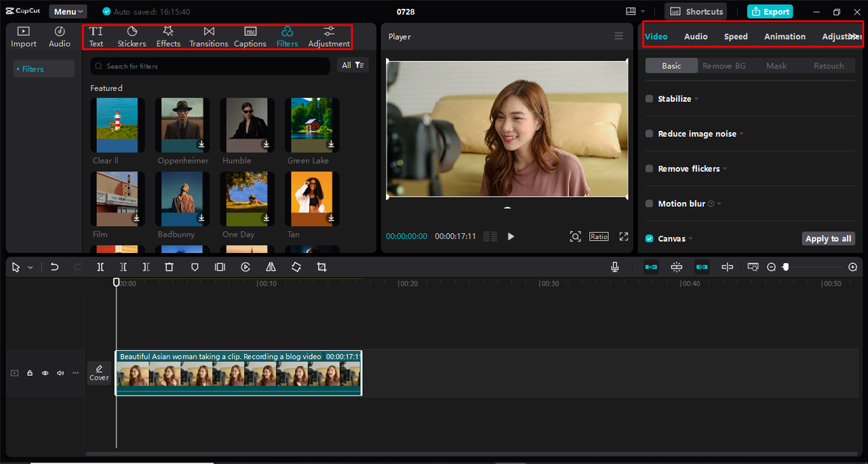868x464 pixels.
Task: Click the Split clip tool
Action: 100,267
